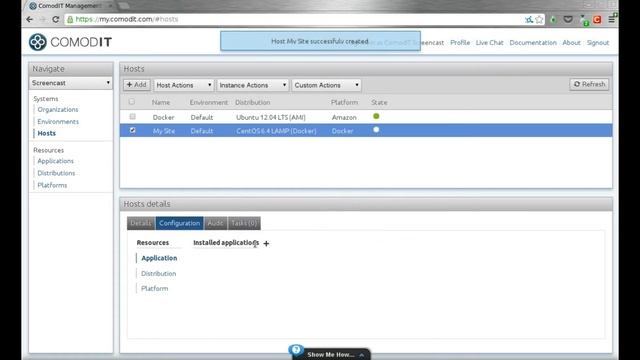Reload the page with the browser refresh icon
The image size is (640, 360).
pyautogui.click(x=56, y=19)
